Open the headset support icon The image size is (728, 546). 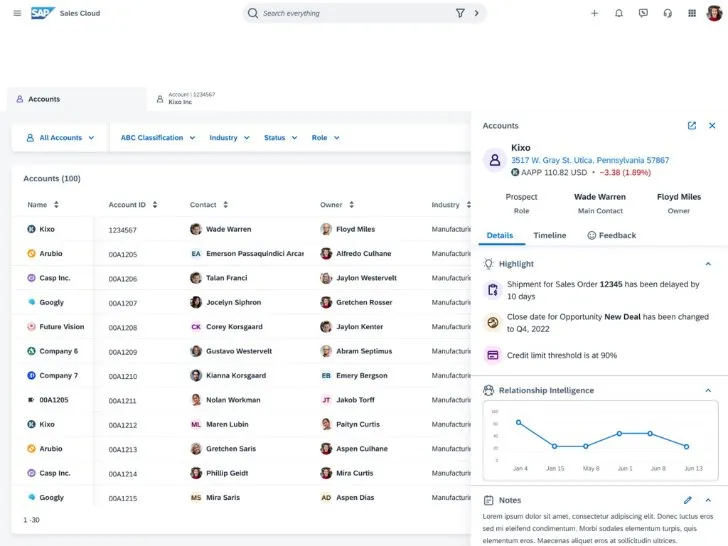668,13
